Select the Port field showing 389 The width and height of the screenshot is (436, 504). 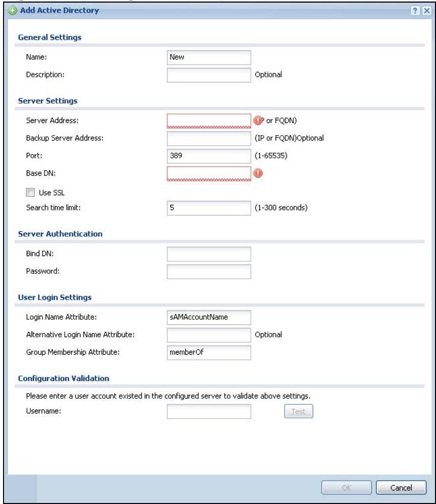[209, 156]
